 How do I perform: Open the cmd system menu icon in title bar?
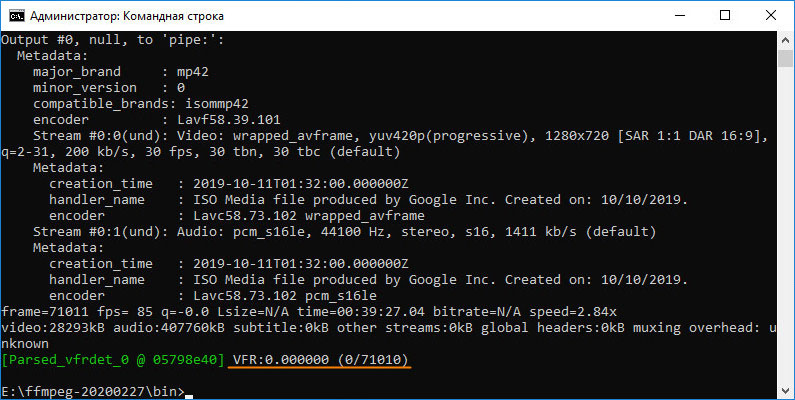click(x=17, y=16)
